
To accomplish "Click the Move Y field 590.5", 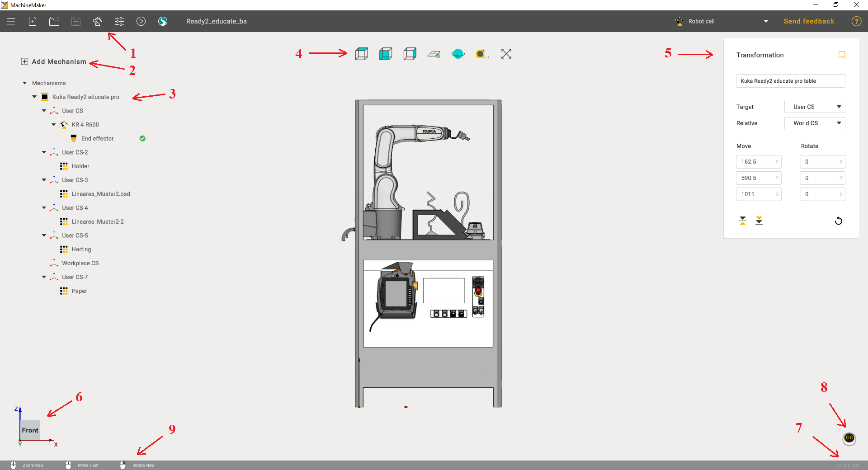I will coord(759,178).
